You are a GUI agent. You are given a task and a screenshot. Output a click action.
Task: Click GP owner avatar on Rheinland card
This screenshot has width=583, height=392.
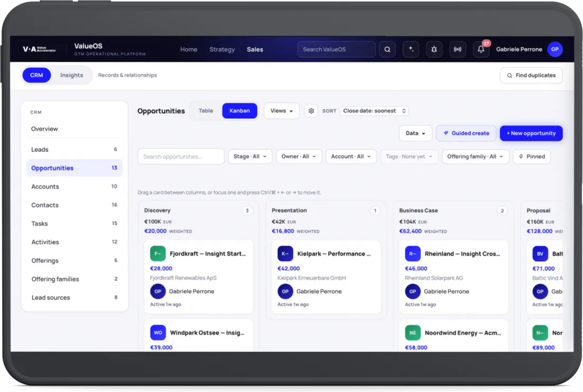413,291
